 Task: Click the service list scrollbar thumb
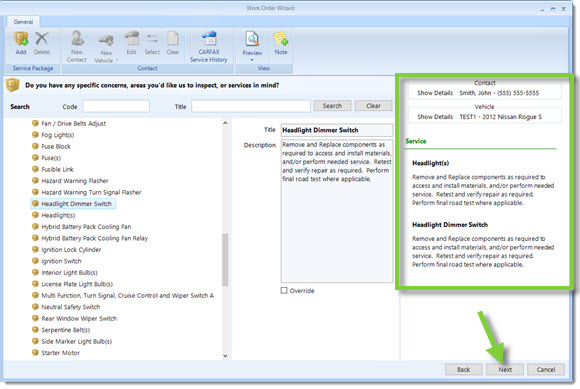pyautogui.click(x=225, y=260)
